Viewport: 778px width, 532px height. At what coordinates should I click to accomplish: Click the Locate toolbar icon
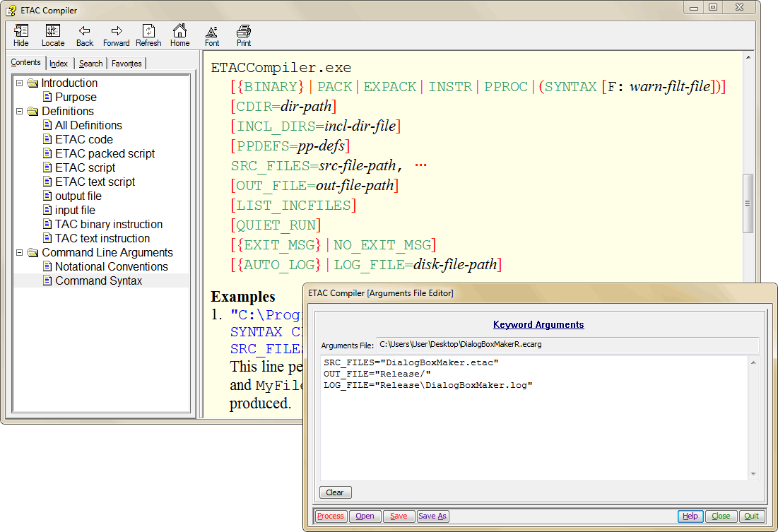(x=53, y=35)
